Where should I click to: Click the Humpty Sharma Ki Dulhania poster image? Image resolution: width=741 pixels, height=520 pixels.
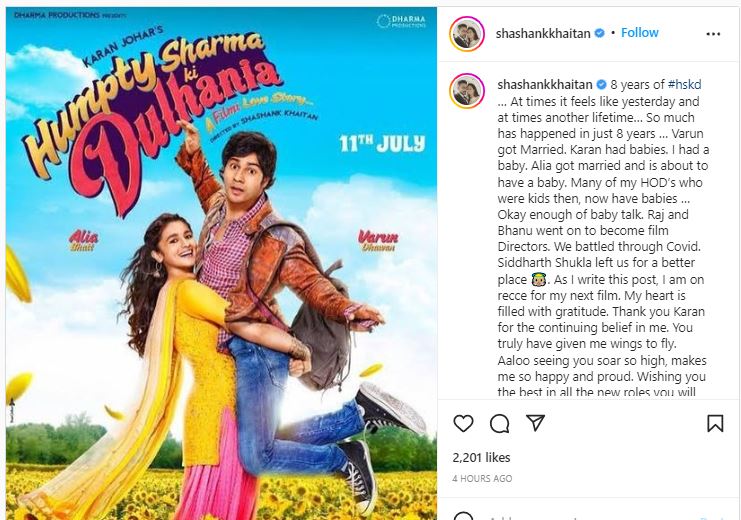tap(221, 263)
